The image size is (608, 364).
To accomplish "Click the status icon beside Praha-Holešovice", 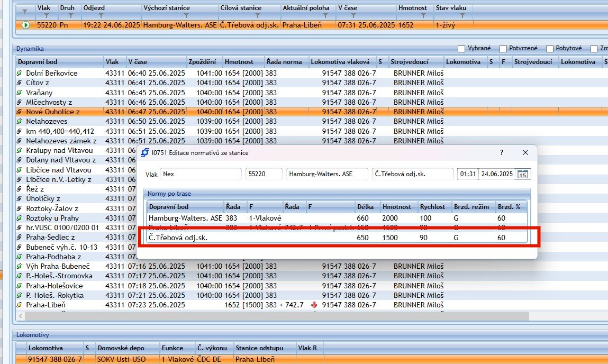I will click(x=20, y=286).
